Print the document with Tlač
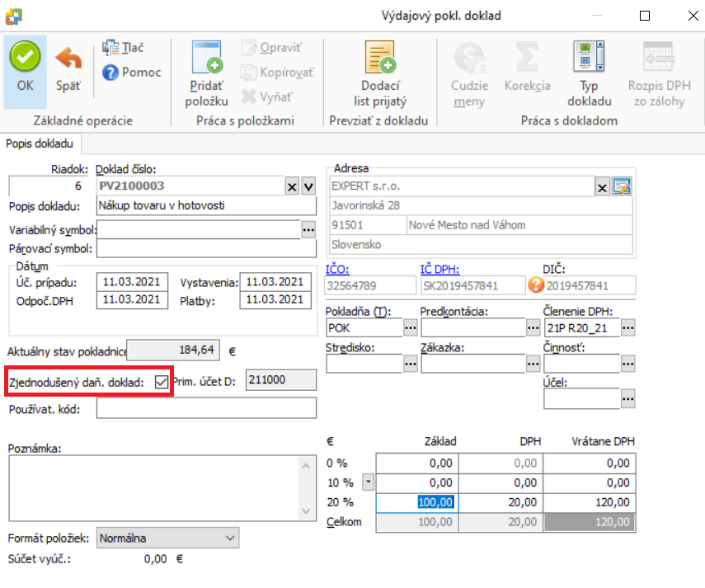The height and width of the screenshot is (588, 705). [123, 48]
